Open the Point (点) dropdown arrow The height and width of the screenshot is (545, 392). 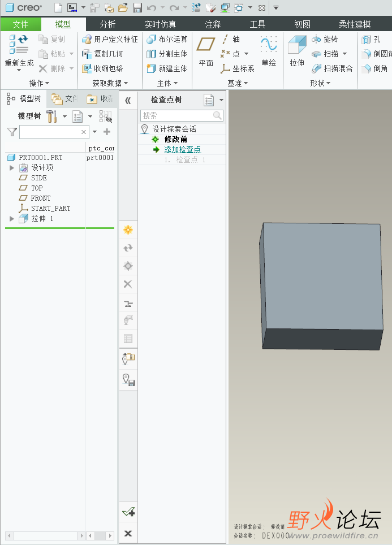click(x=246, y=54)
